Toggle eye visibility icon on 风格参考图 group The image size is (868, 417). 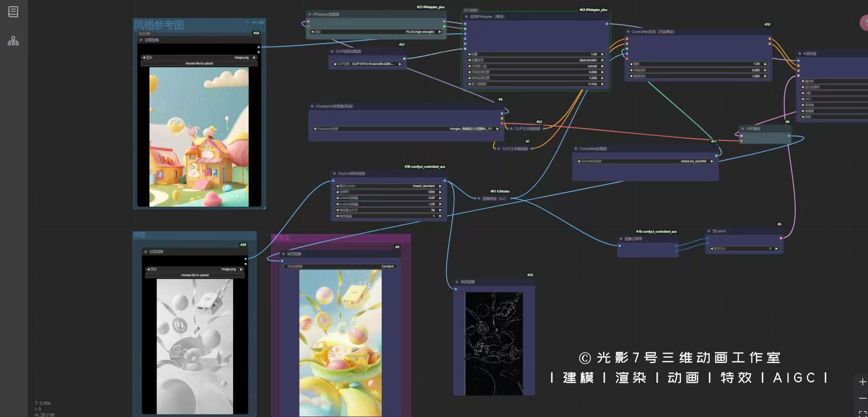pos(261,22)
